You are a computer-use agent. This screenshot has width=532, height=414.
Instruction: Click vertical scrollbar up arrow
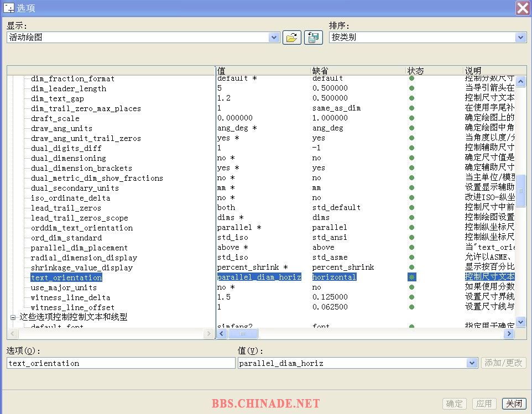521,81
